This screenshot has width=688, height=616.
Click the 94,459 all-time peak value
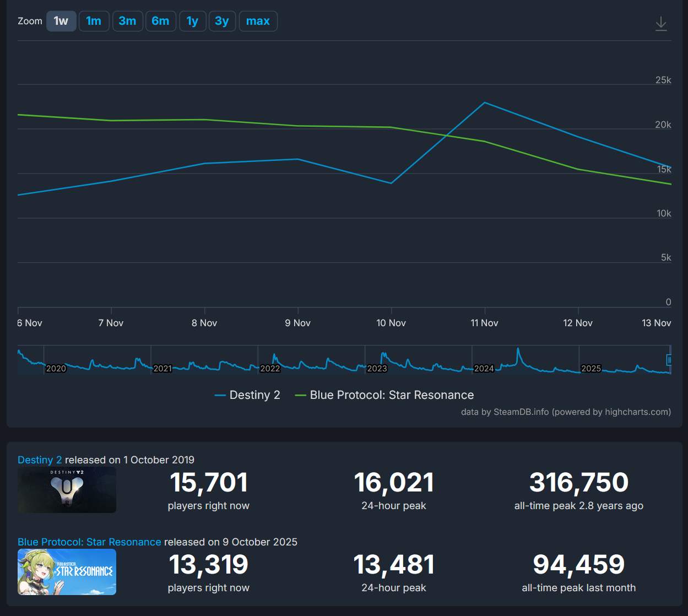(579, 564)
